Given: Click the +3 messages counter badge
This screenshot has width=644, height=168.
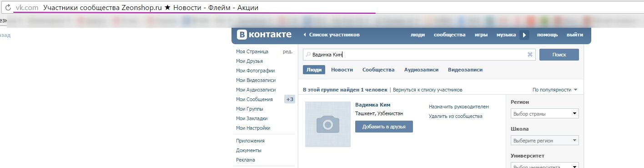Looking at the screenshot, I should coord(290,99).
